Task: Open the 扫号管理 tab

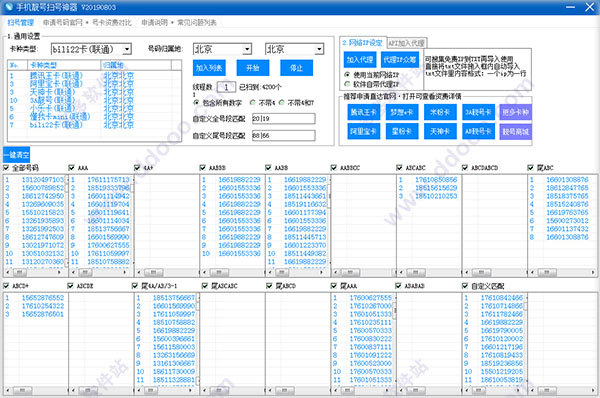Action: [21, 23]
